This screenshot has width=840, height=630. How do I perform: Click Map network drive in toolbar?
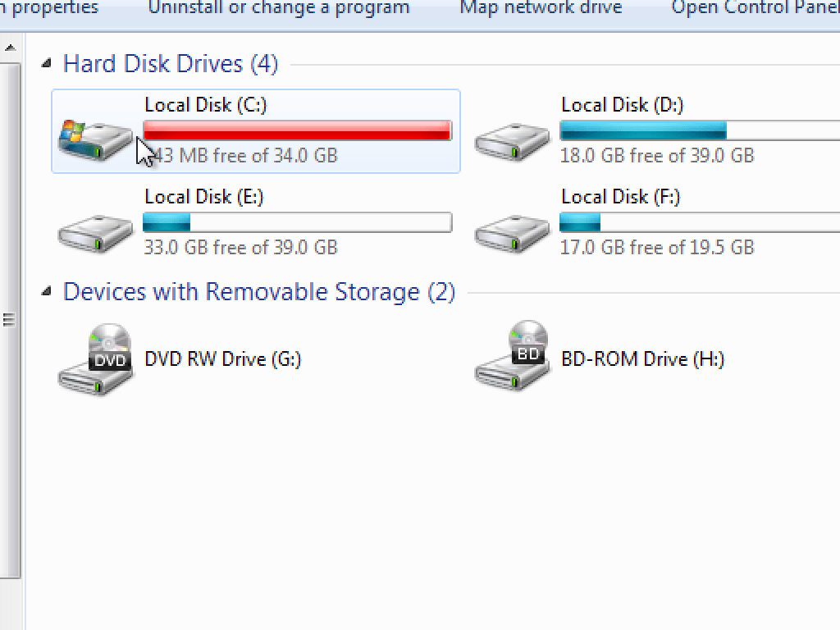tap(541, 8)
